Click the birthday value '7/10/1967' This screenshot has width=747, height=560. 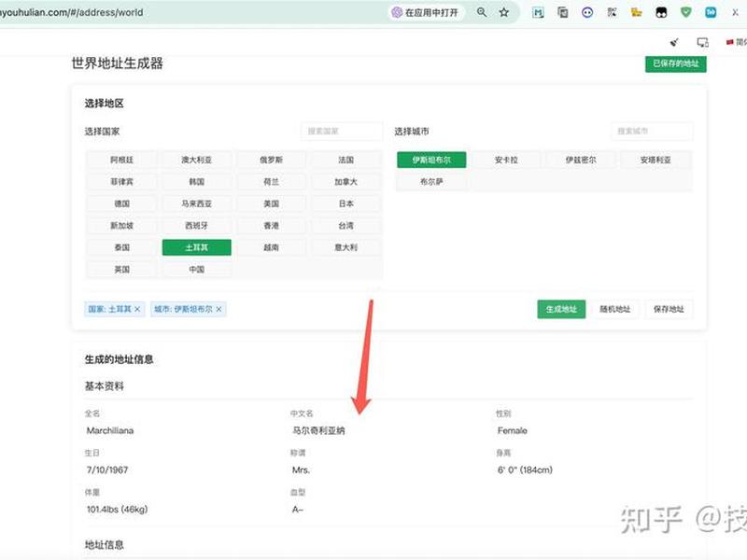(x=107, y=470)
